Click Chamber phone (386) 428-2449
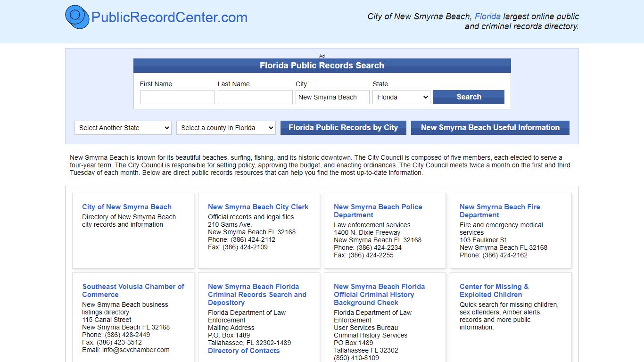Viewport: 644px width, 362px height. click(x=127, y=335)
